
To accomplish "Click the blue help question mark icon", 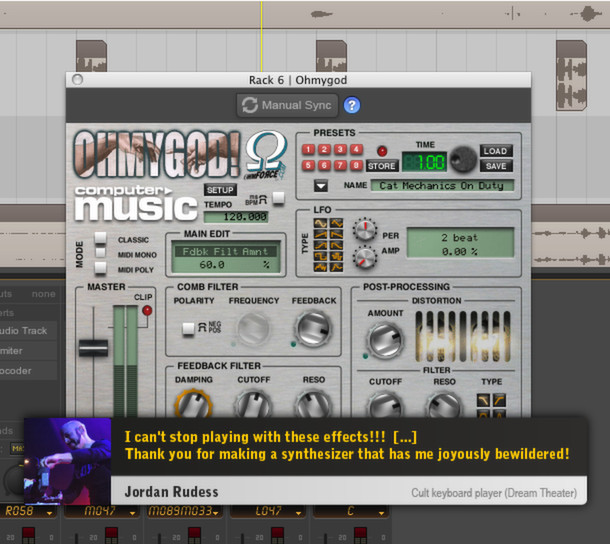I will [352, 105].
